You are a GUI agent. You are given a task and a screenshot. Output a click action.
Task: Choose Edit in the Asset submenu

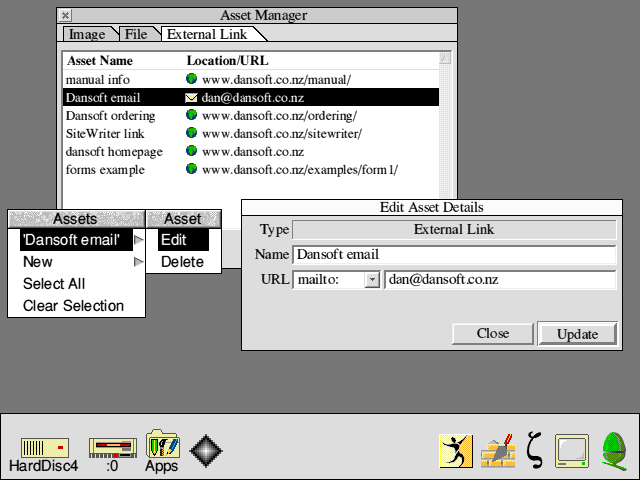click(x=183, y=240)
